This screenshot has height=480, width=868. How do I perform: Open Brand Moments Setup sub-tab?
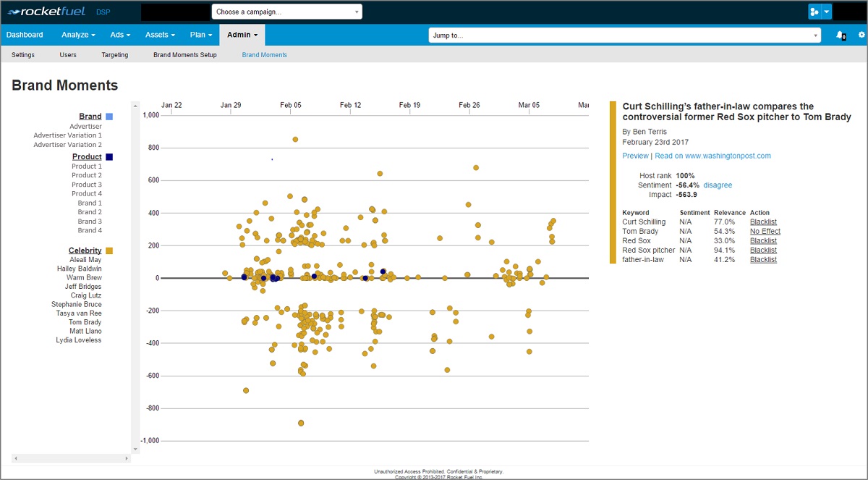185,55
